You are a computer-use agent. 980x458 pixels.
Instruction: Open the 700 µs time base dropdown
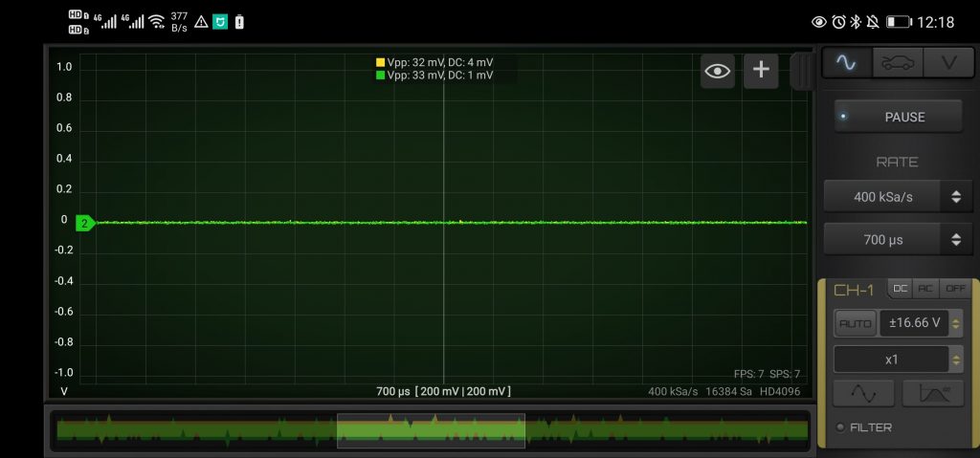tap(894, 240)
